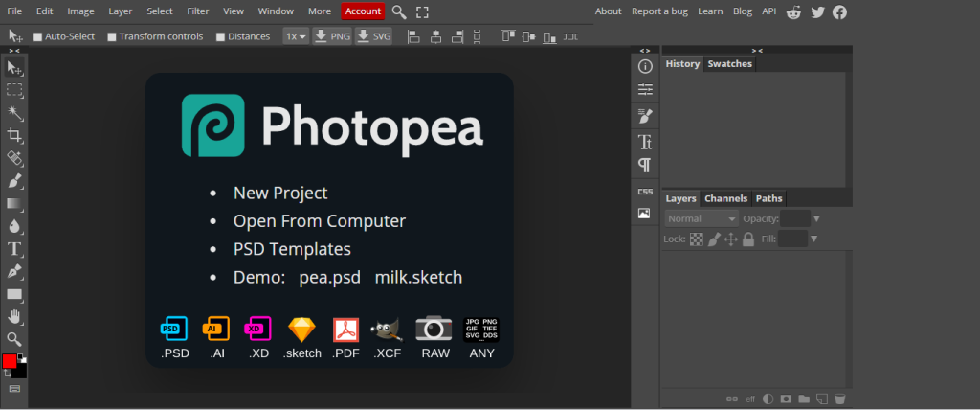Select the Rectangular Marquee tool
The image size is (980, 410).
pyautogui.click(x=14, y=90)
